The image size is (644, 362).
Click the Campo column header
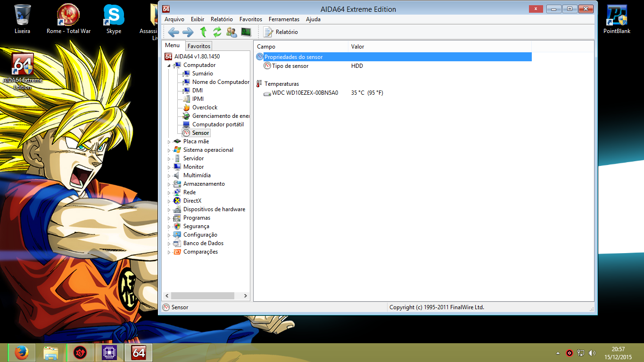(301, 47)
